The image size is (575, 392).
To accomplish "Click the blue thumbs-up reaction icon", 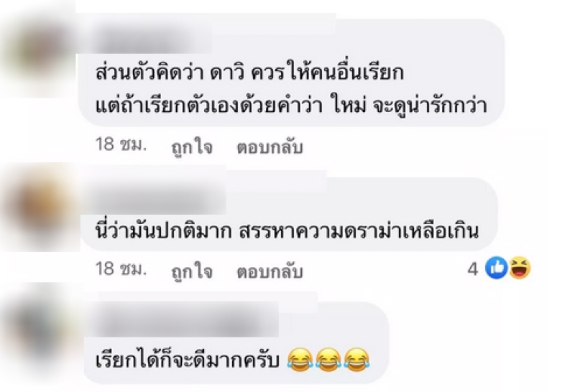I will click(x=497, y=268).
